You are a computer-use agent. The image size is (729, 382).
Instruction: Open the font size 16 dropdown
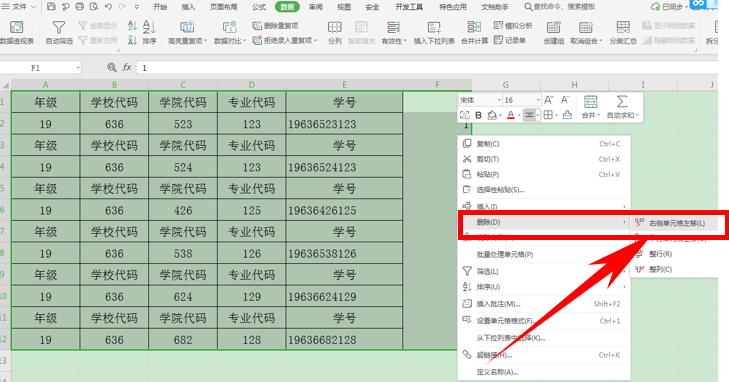click(538, 100)
